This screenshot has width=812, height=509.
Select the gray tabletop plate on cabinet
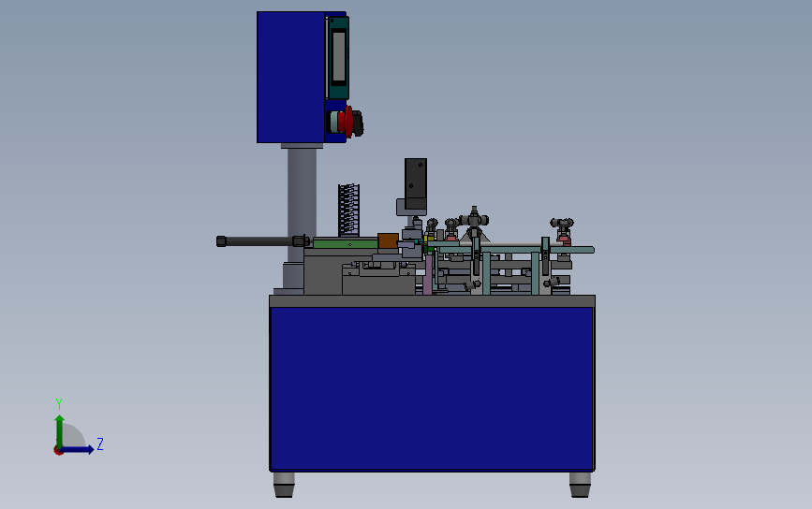tap(432, 301)
